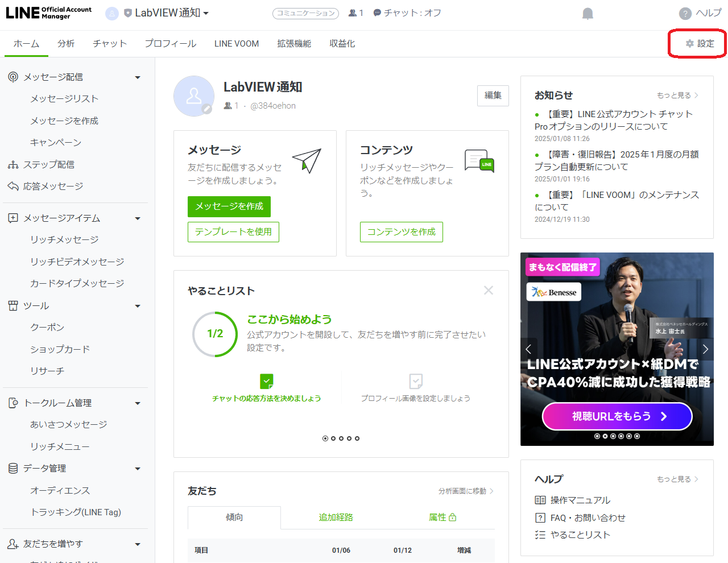Open the LINE VOOM tab
This screenshot has height=563, width=728.
237,44
